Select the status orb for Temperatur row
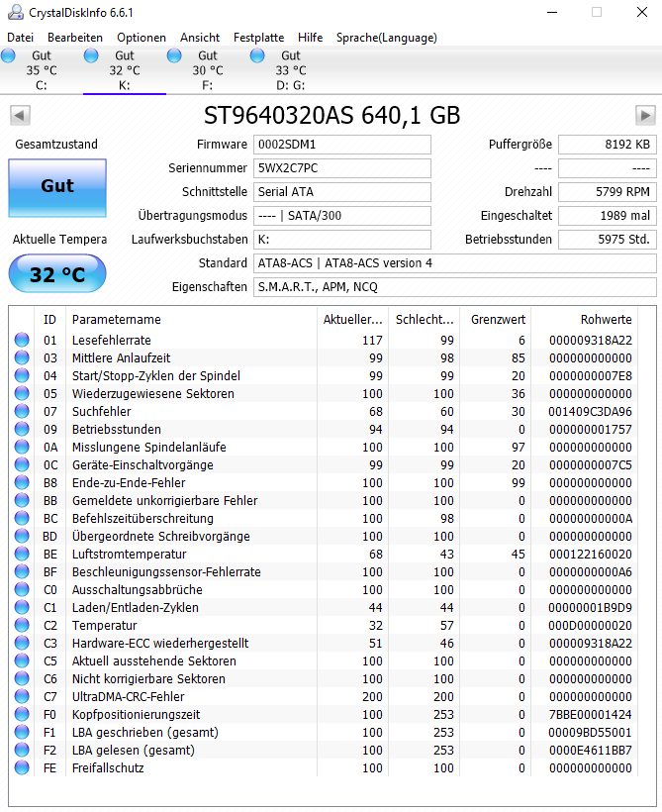 point(22,625)
